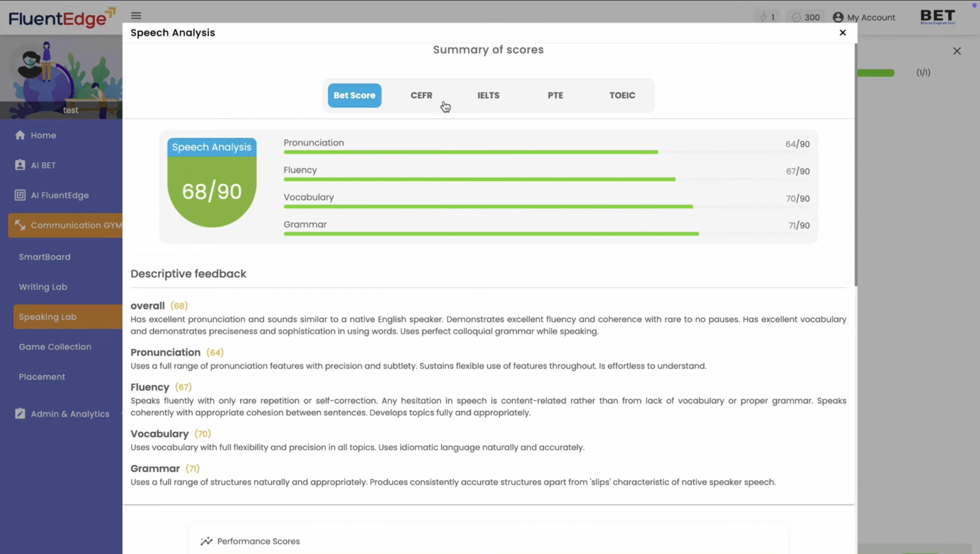This screenshot has width=980, height=554.
Task: Click the dialog's vertical scrollbar
Action: (856, 165)
